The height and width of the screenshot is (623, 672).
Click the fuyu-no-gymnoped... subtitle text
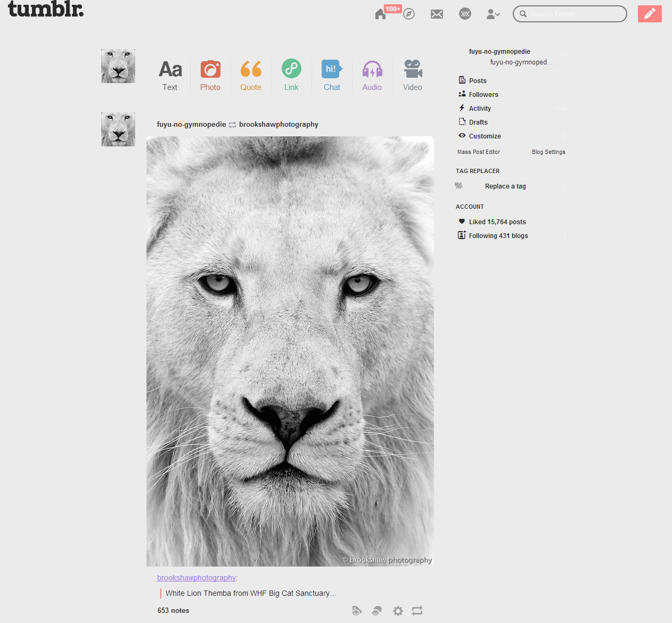[521, 62]
